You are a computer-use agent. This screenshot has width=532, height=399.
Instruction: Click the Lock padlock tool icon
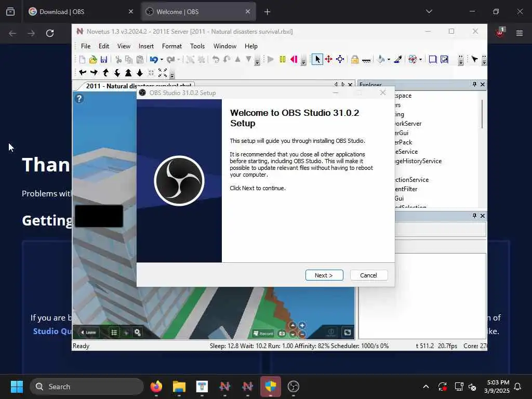[x=355, y=60]
